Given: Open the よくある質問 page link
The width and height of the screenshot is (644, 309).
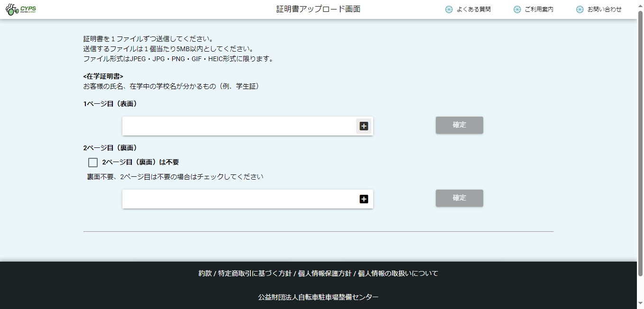Looking at the screenshot, I should pyautogui.click(x=473, y=9).
